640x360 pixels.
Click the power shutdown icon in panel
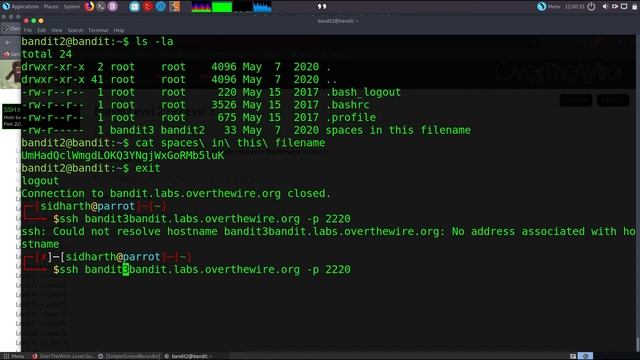click(591, 7)
